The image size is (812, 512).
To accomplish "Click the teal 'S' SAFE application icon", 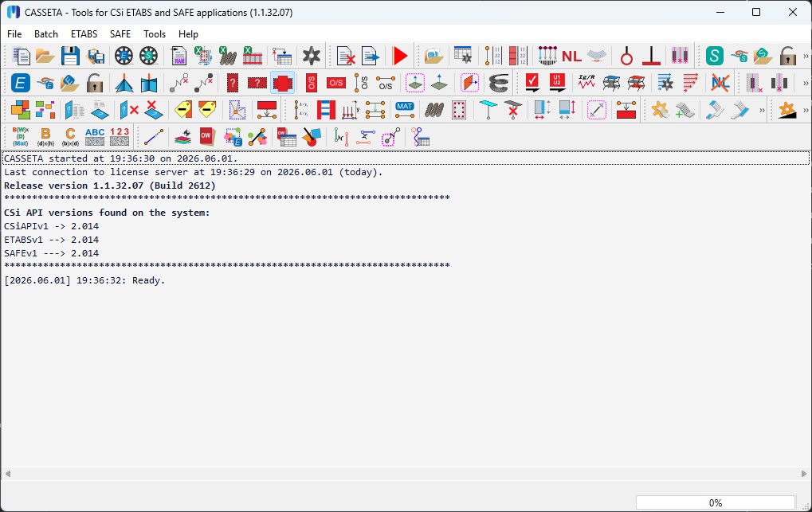I will [x=714, y=56].
